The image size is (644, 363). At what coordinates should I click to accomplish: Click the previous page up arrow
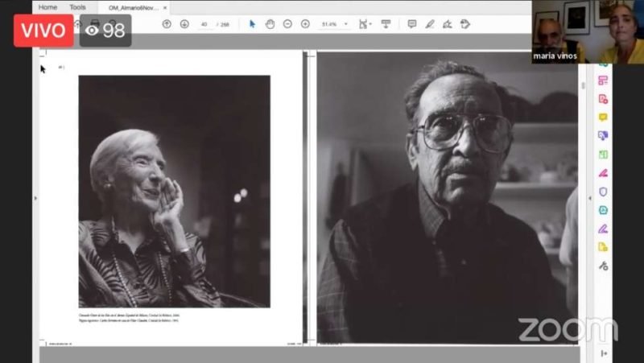[167, 24]
